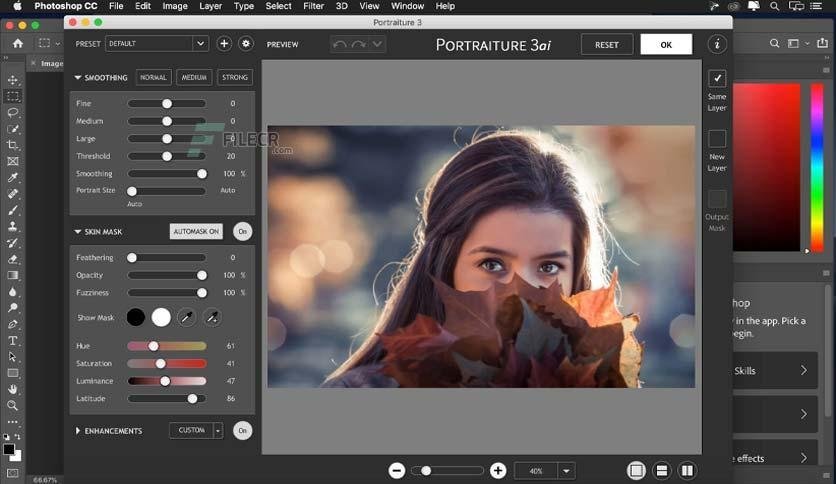Image resolution: width=836 pixels, height=484 pixels.
Task: Click the Photoshop Home icon
Action: point(18,44)
